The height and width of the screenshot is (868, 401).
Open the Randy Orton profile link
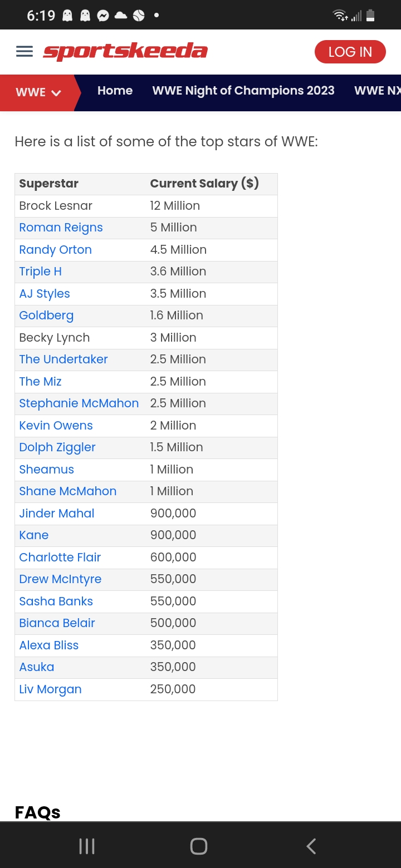[55, 250]
